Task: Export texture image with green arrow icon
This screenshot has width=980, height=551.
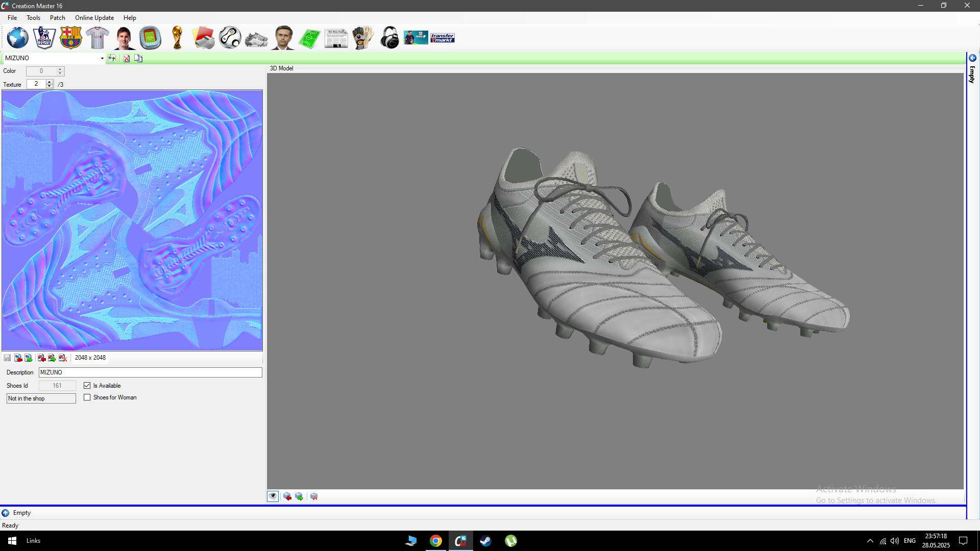Action: [x=29, y=358]
